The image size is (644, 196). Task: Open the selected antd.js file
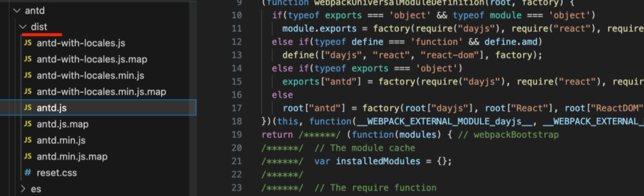click(98, 108)
